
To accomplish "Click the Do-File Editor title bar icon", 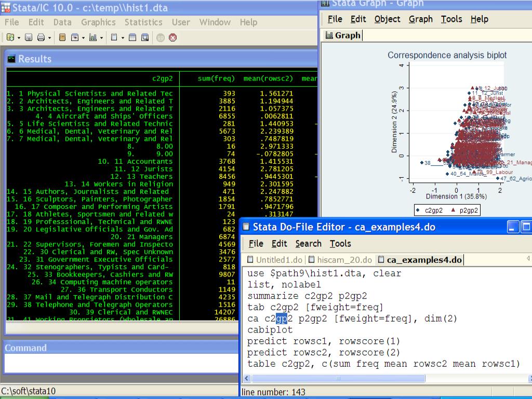I will pyautogui.click(x=246, y=227).
